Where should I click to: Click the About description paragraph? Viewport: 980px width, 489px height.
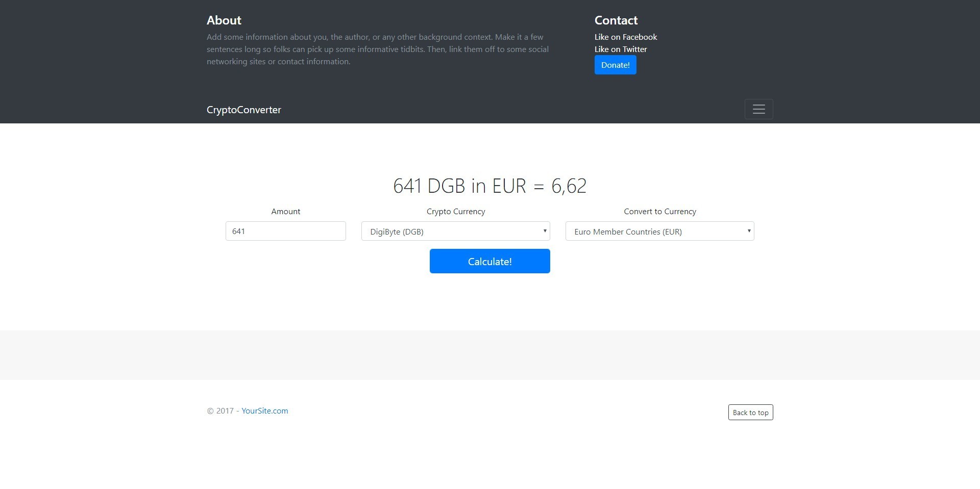tap(378, 49)
